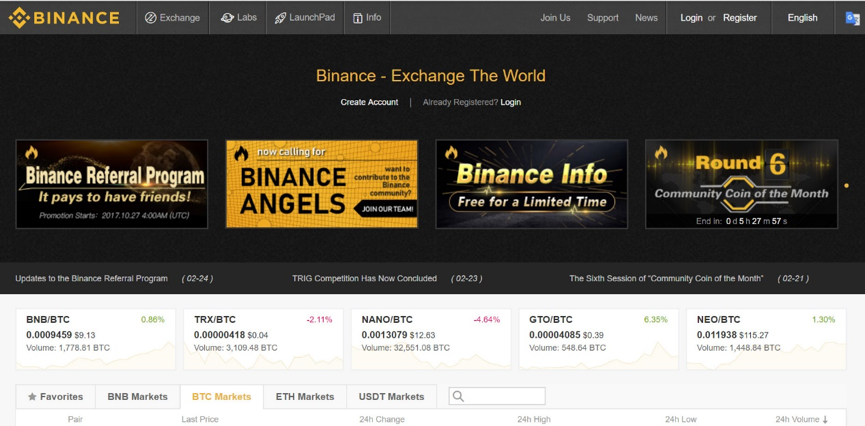Click the flame icon on Binance Info banner
The image size is (865, 426).
[x=451, y=153]
